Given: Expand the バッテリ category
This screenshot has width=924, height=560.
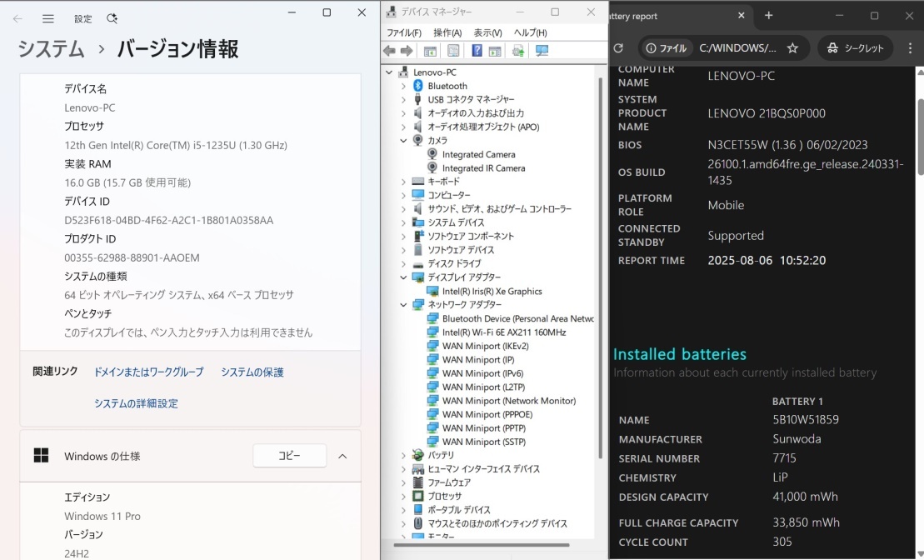Looking at the screenshot, I should coord(403,455).
